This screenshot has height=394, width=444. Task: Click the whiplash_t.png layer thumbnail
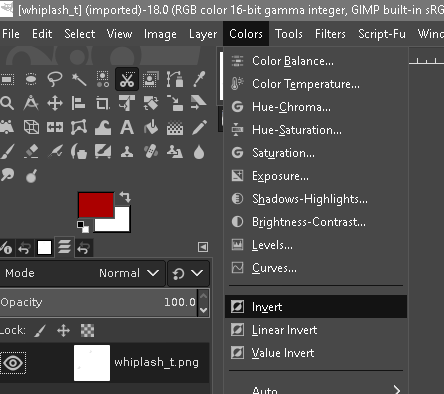[92, 363]
